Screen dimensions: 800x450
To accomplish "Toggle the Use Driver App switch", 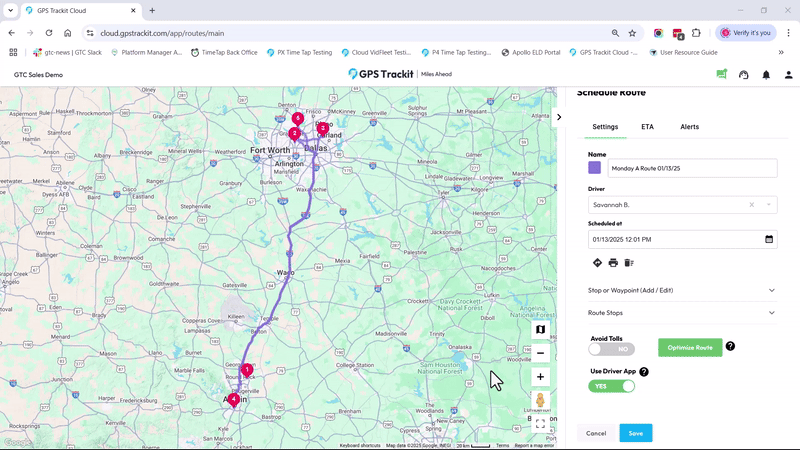I will (x=611, y=386).
